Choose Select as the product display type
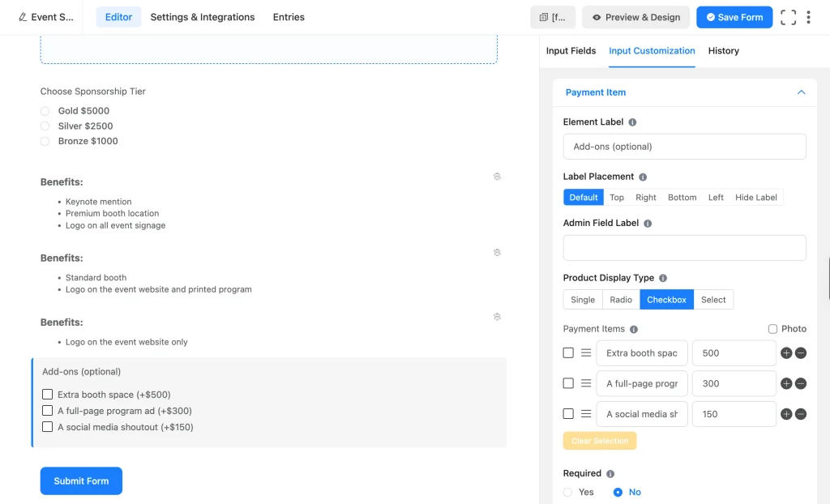The height and width of the screenshot is (504, 830). (x=713, y=300)
